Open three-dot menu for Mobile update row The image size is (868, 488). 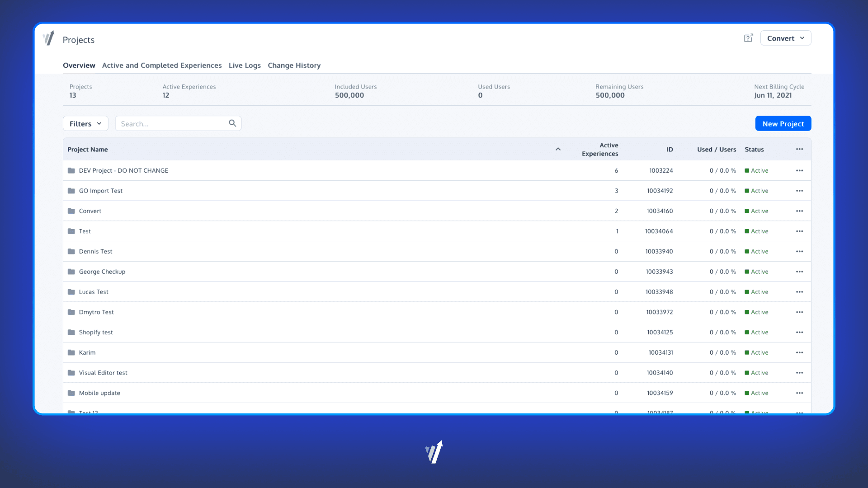coord(799,393)
